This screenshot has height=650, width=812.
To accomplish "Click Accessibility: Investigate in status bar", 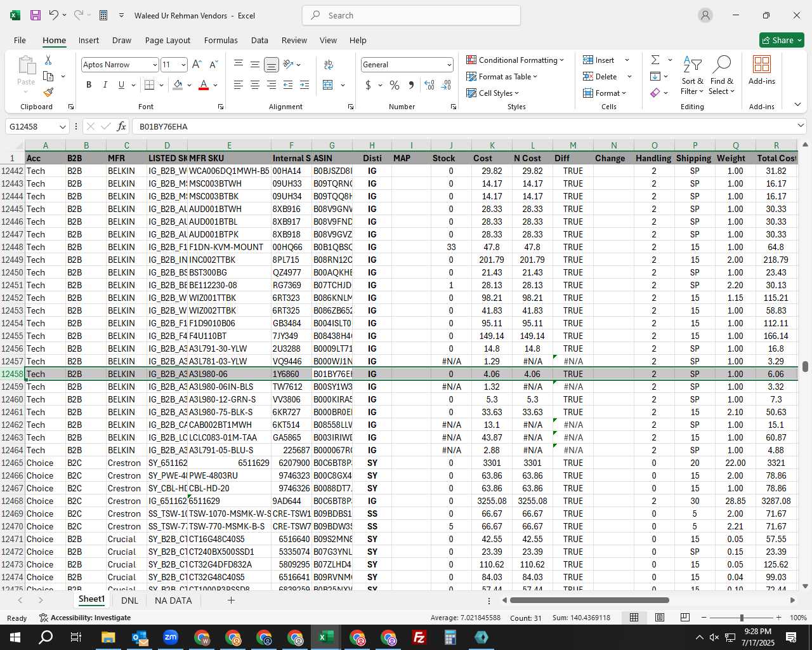I will coord(85,618).
